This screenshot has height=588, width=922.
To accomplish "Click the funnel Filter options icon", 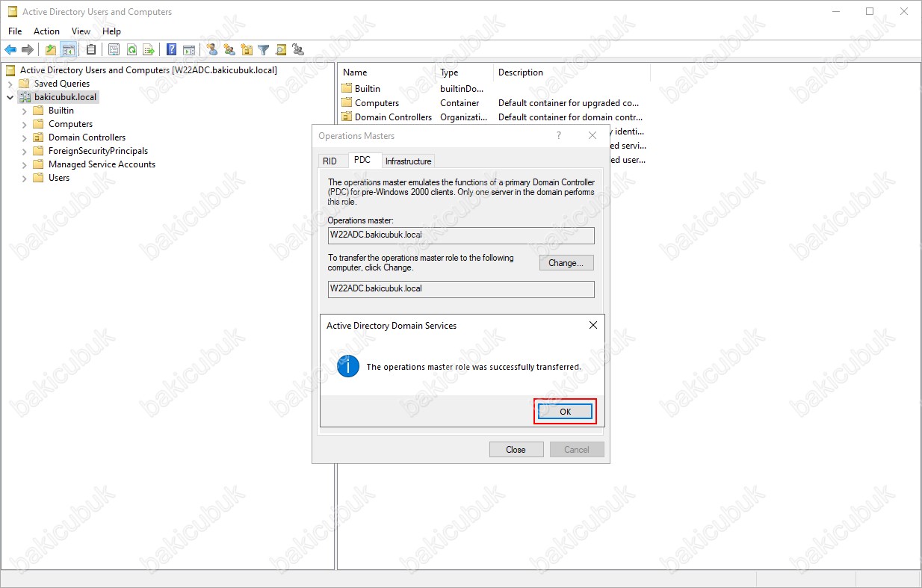I will tap(264, 50).
